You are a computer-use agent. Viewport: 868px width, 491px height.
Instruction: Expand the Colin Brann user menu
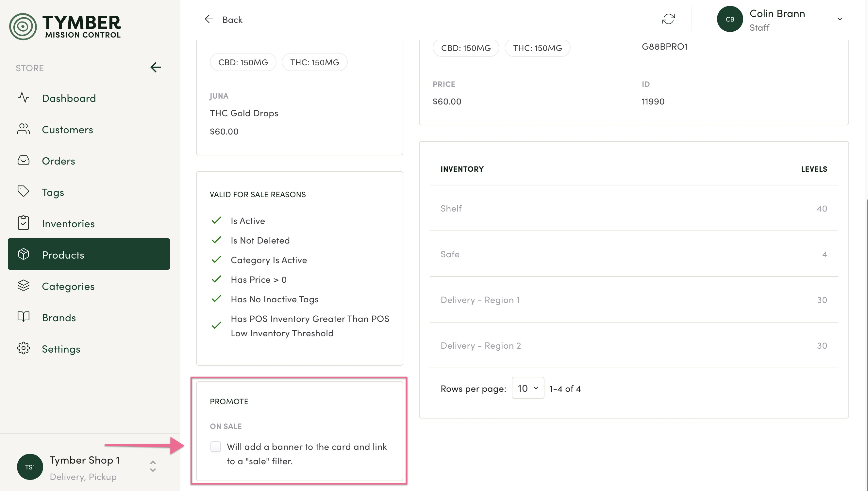coord(839,19)
